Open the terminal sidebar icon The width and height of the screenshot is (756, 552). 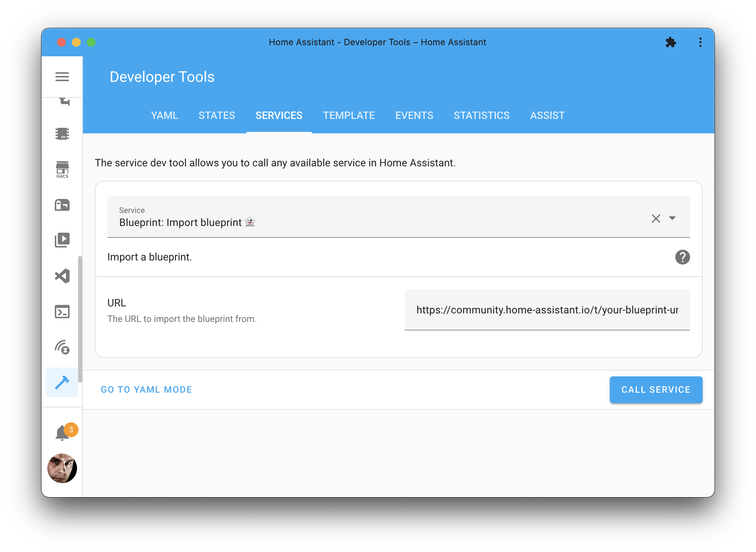pos(63,311)
